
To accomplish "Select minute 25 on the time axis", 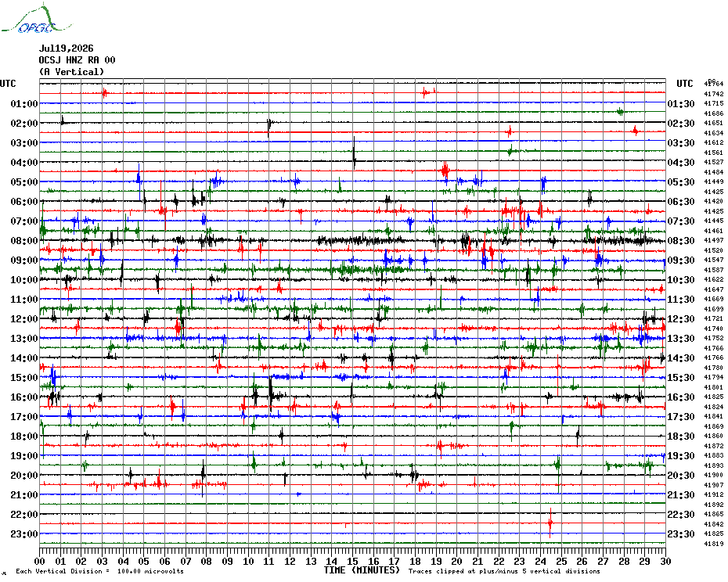I will coord(561,562).
